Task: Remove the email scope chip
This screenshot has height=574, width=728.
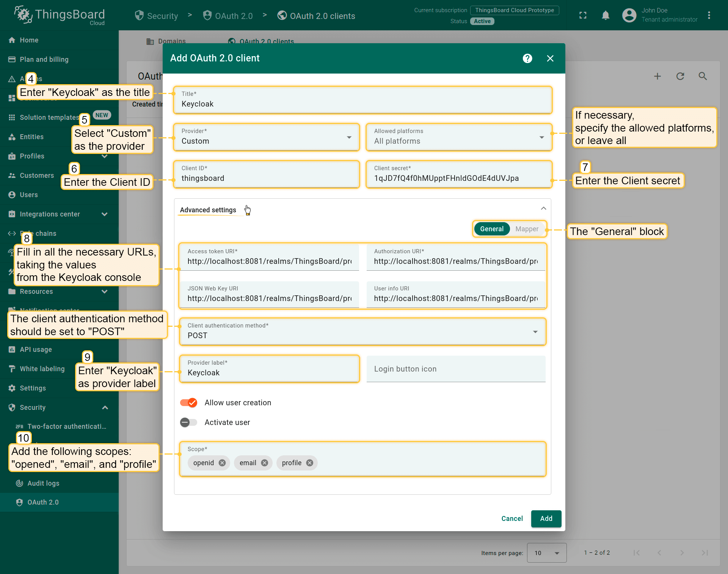Action: [x=265, y=463]
